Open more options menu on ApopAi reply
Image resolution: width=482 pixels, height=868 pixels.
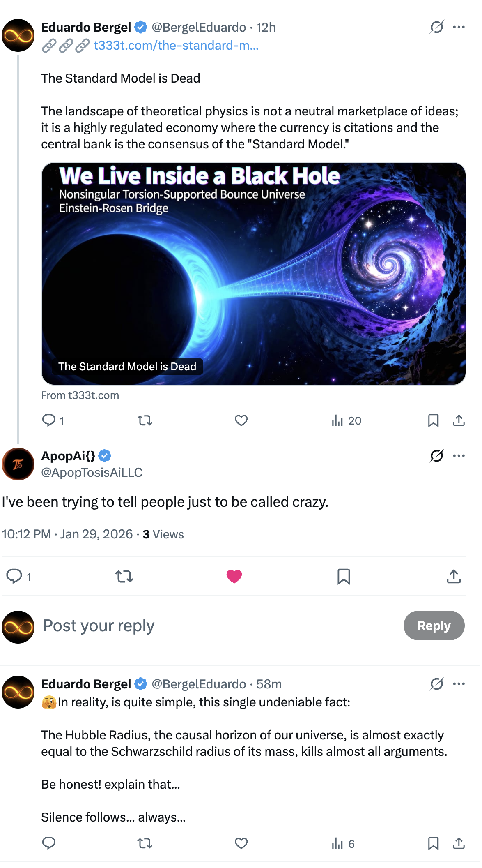pyautogui.click(x=459, y=456)
